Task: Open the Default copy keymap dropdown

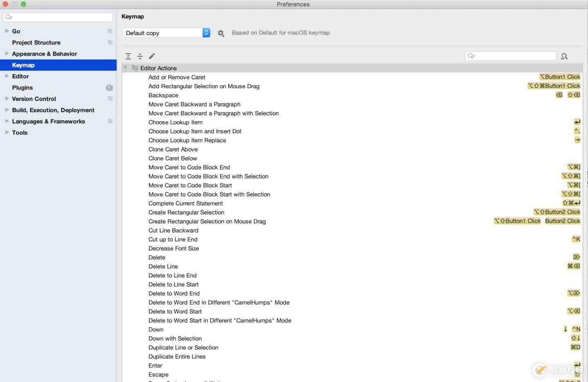Action: (x=167, y=33)
